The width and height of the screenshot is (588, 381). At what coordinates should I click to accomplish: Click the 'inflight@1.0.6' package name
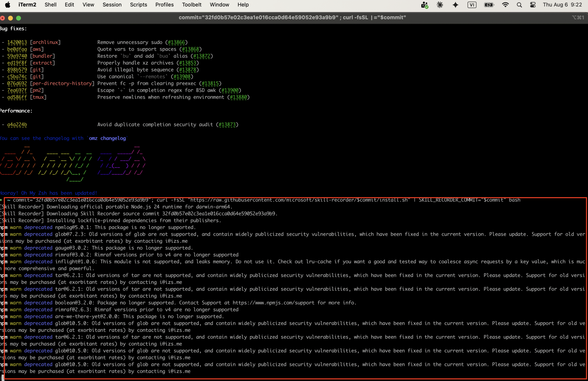pyautogui.click(x=75, y=262)
